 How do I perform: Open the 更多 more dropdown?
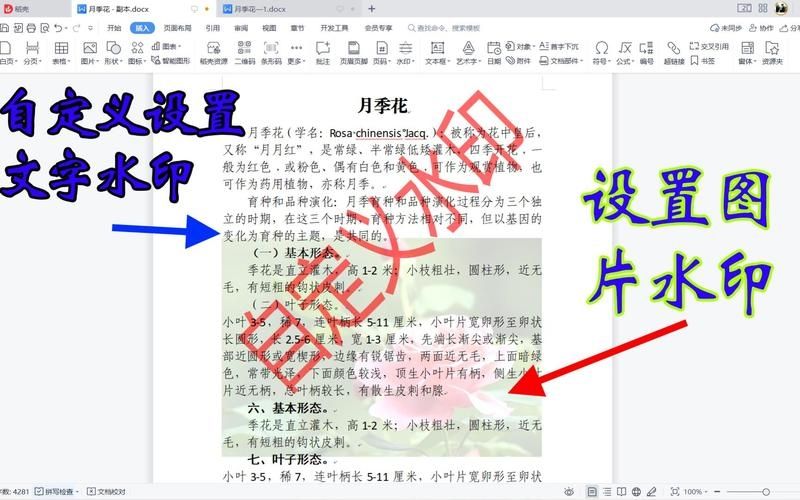coord(296,54)
